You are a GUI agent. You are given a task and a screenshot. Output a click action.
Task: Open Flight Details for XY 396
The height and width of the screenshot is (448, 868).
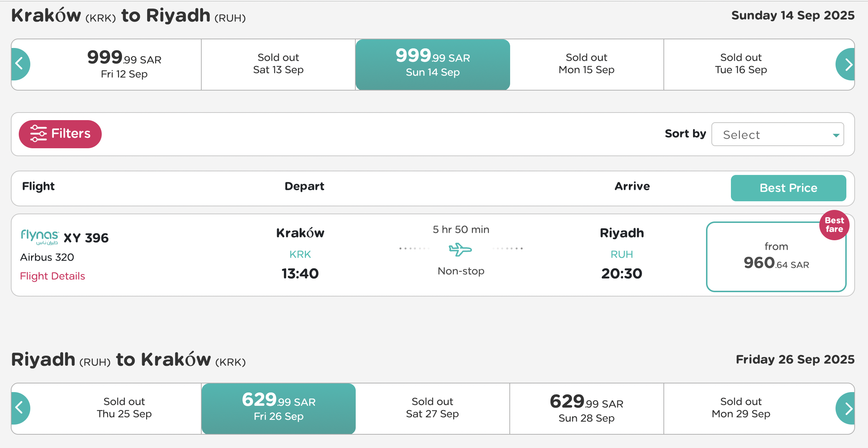52,276
